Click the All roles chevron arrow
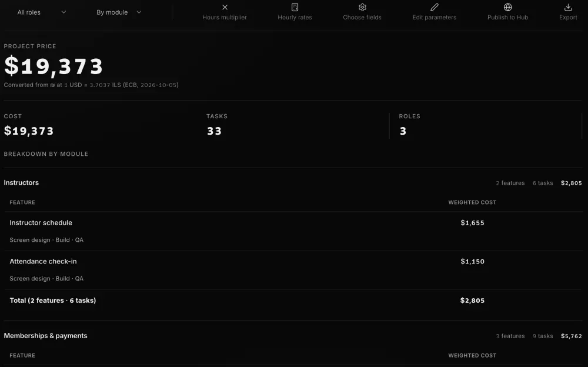588x367 pixels. click(x=64, y=12)
